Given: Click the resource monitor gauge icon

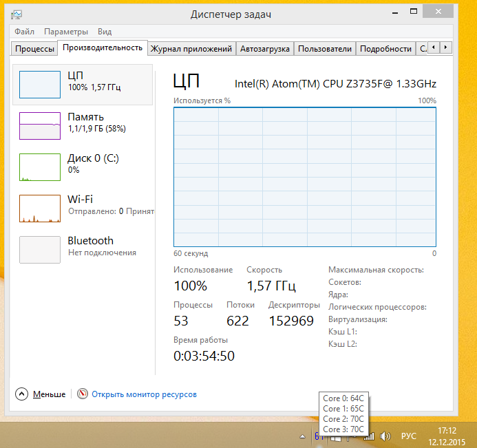Looking at the screenshot, I should (x=82, y=394).
